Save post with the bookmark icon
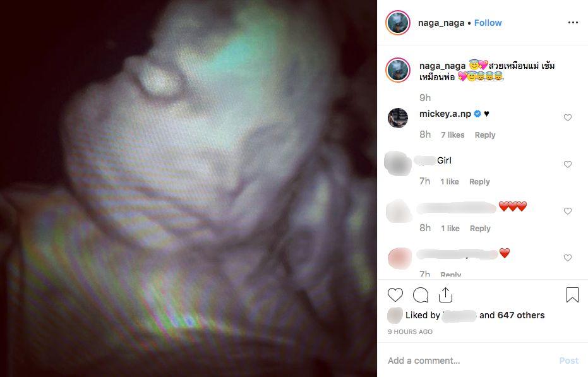This screenshot has height=377, width=588. (572, 295)
